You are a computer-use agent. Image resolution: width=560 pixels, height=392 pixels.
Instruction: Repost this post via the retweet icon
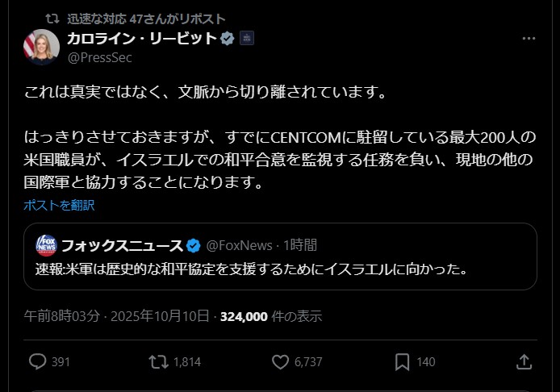(158, 362)
